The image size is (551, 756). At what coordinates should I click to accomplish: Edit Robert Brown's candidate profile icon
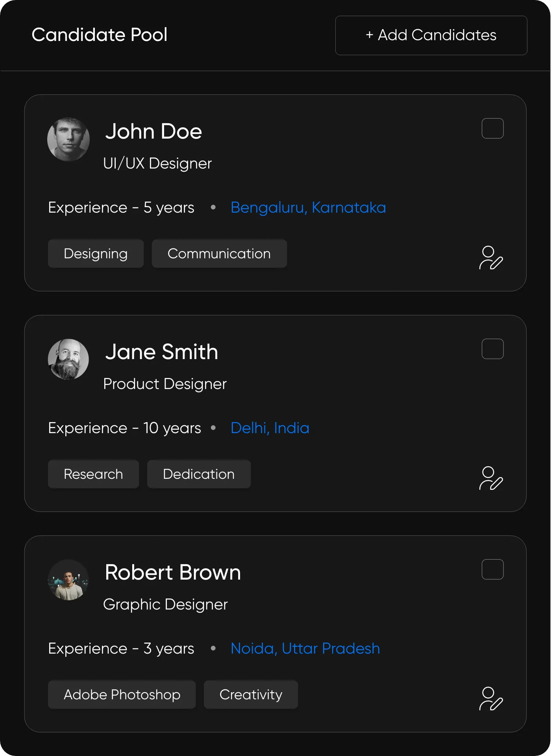tap(491, 699)
